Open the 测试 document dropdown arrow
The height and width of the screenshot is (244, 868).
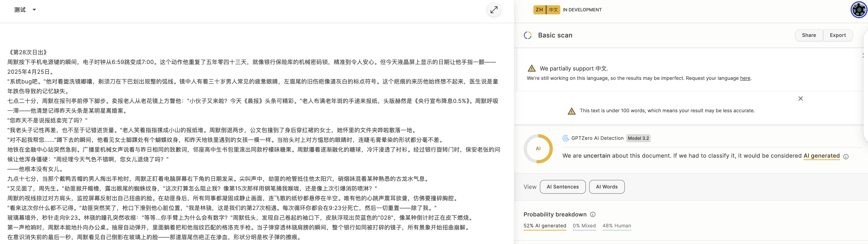34,10
